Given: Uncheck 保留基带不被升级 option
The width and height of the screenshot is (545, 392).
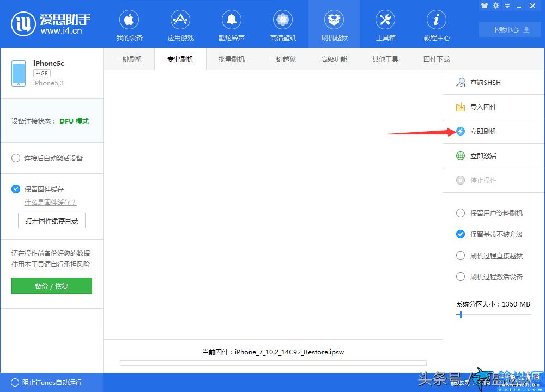Looking at the screenshot, I should (x=461, y=234).
